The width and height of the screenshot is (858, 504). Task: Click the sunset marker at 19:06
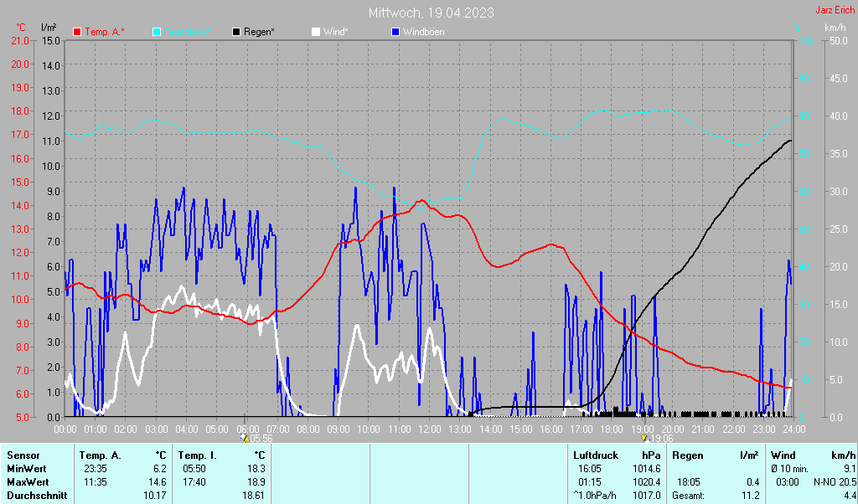(x=643, y=438)
